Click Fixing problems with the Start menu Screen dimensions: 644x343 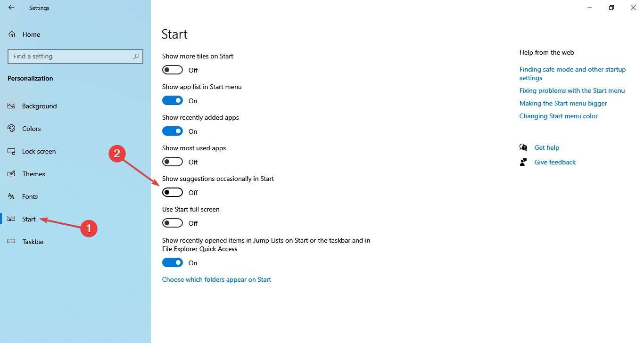[572, 90]
